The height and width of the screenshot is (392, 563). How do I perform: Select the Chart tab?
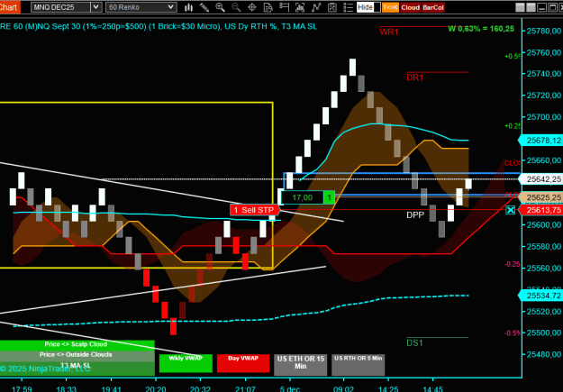point(10,7)
